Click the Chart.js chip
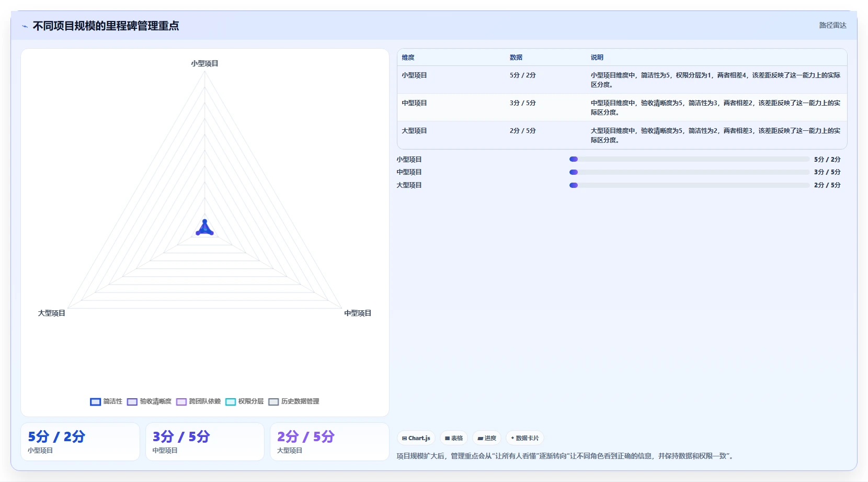Screen dimensions: 868x482 416,438
